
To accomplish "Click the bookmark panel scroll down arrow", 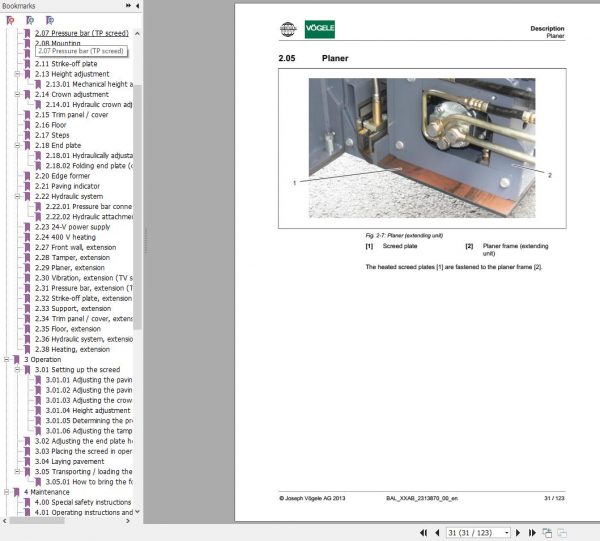I will click(x=137, y=512).
